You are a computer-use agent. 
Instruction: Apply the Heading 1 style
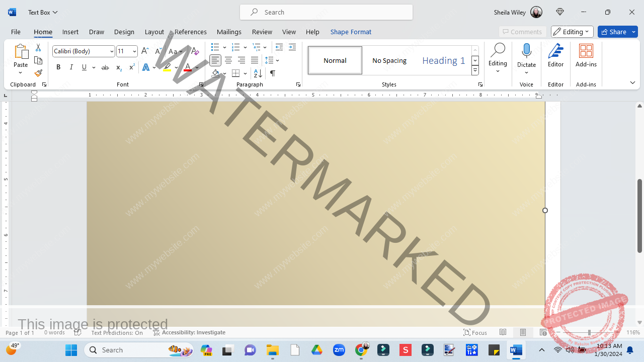point(443,60)
